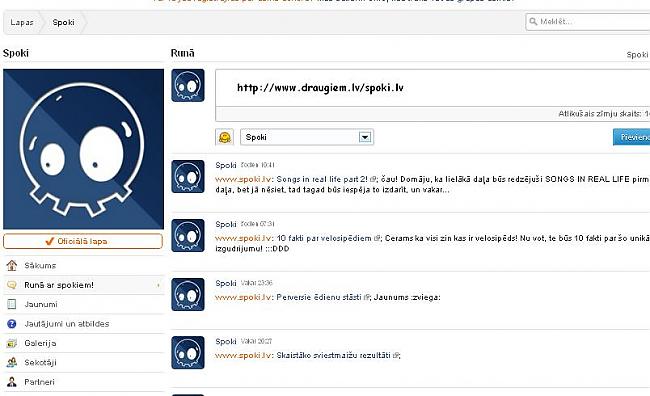Screen dimensions: 650x396
Task: Open www.spoki.lv link in Skaistāko sviestmaižu post
Action: (x=243, y=355)
